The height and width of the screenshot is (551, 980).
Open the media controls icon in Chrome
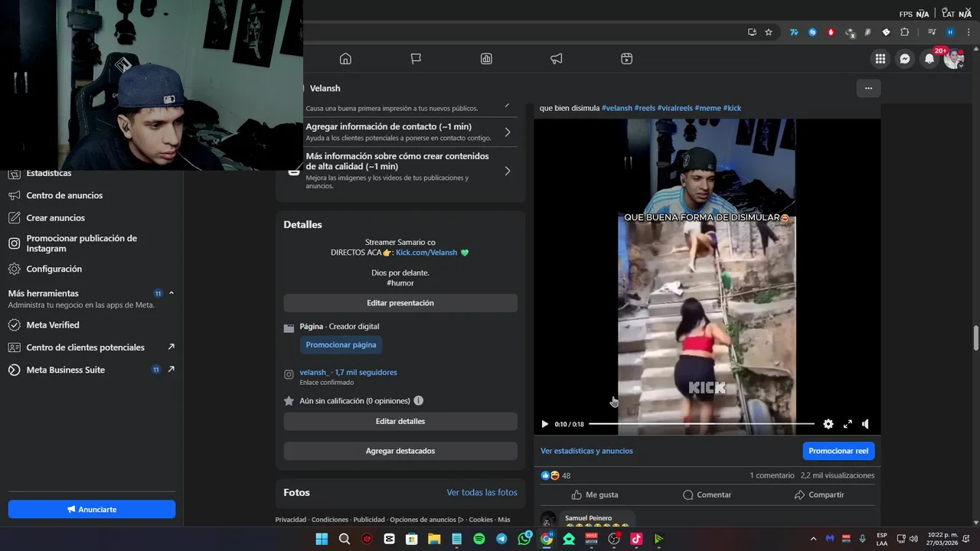932,32
